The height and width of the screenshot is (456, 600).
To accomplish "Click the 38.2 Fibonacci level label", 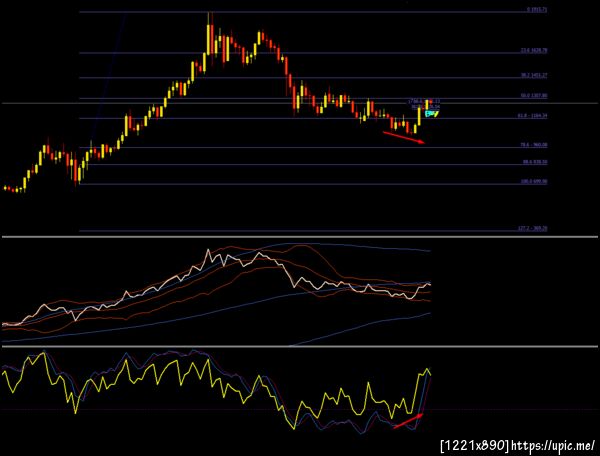I will click(x=534, y=75).
